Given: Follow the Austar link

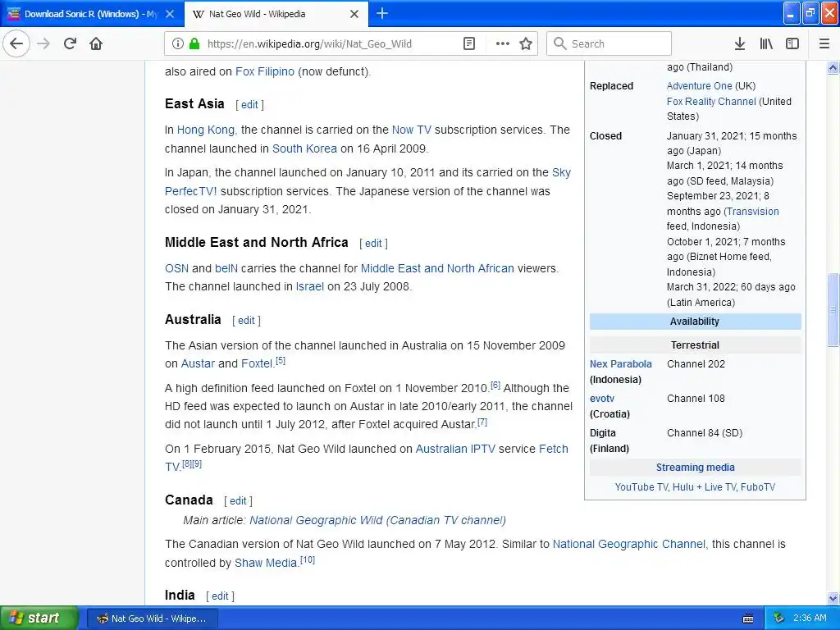Looking at the screenshot, I should click(x=198, y=363).
